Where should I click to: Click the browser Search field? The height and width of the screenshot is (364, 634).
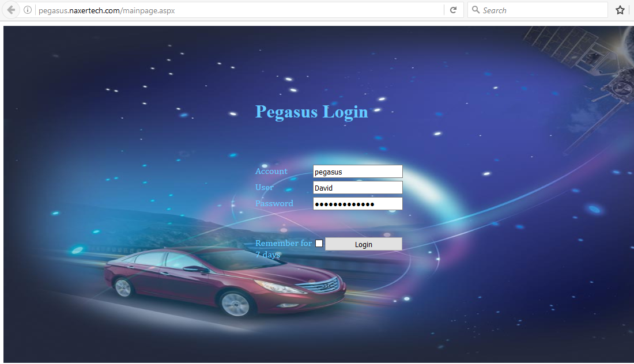(x=537, y=10)
